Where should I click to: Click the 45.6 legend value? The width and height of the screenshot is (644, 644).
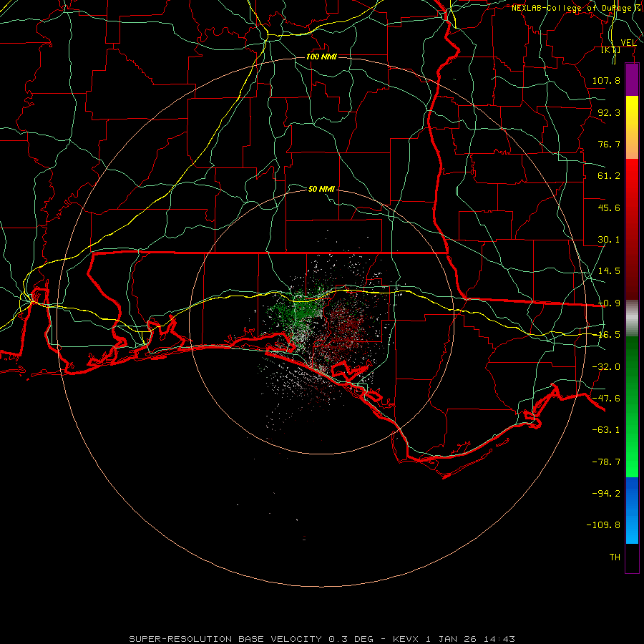[609, 208]
